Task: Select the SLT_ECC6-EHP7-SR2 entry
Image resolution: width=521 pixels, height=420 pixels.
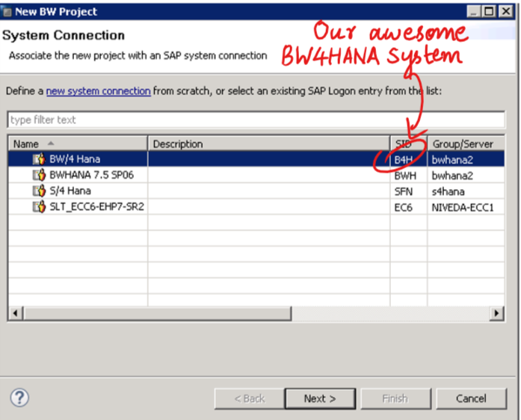Action: [96, 207]
